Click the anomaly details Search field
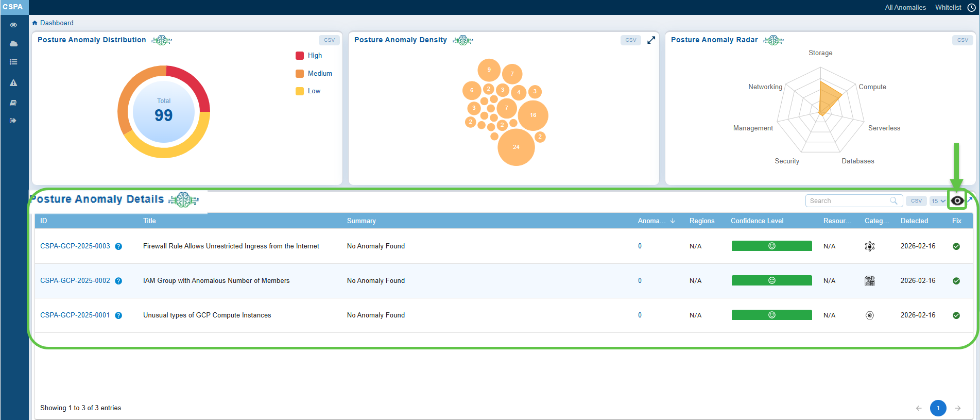Viewport: 980px width, 420px height. [848, 201]
